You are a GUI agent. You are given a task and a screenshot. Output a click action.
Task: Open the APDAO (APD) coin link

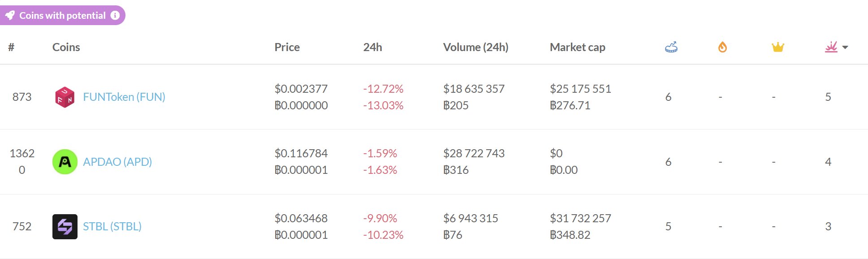pos(117,162)
